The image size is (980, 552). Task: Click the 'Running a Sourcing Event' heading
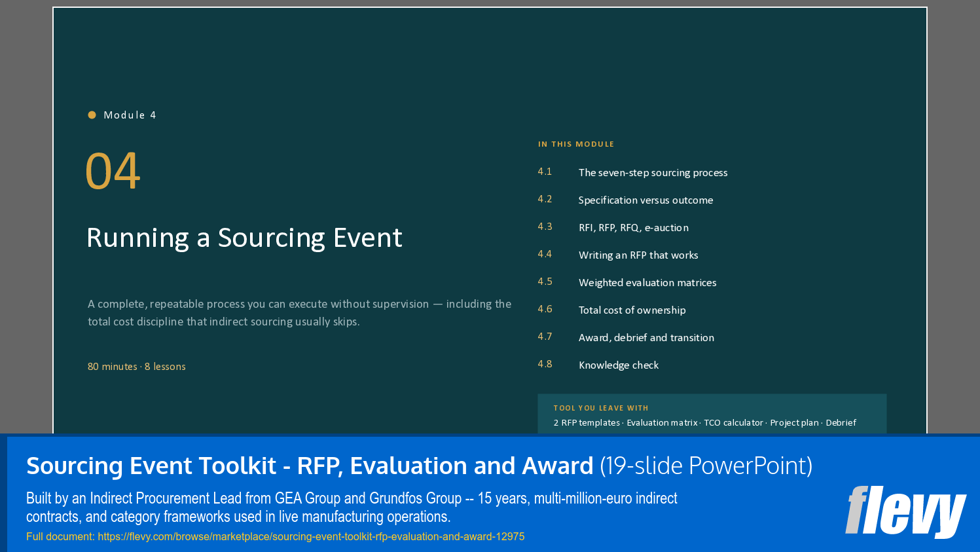point(244,238)
